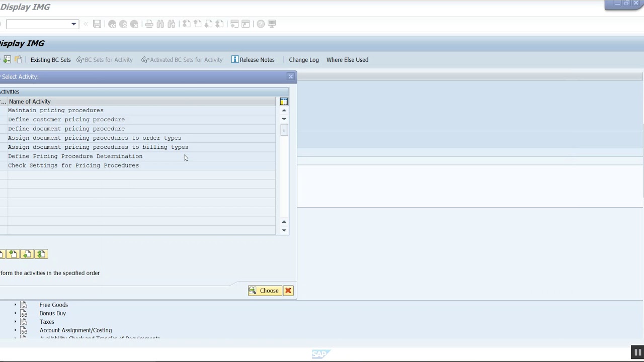Click the icon left of Existing BC Sets

[18, 59]
